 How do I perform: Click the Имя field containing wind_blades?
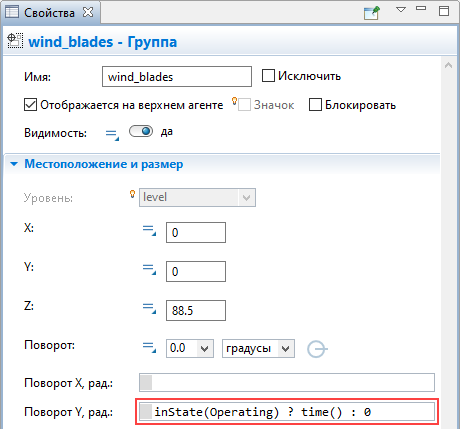177,77
